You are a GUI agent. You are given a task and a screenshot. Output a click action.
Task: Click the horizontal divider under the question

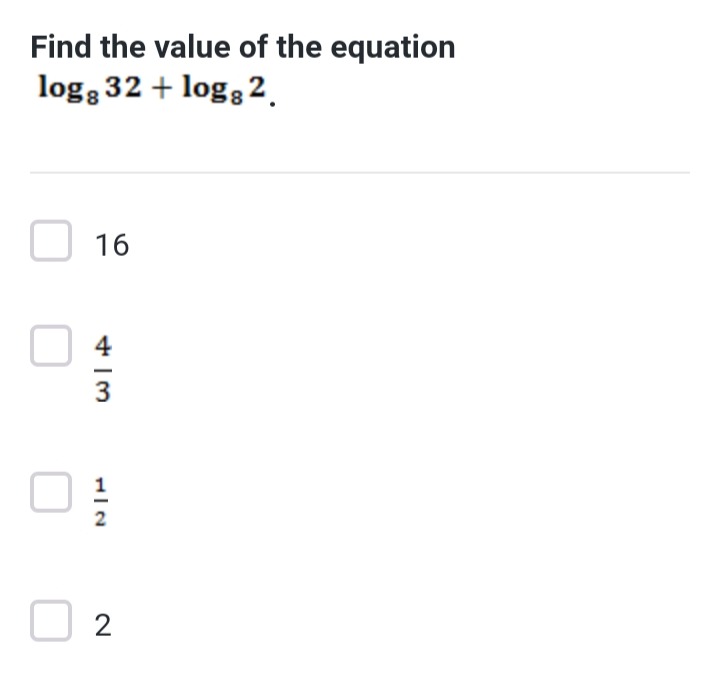[x=360, y=173]
